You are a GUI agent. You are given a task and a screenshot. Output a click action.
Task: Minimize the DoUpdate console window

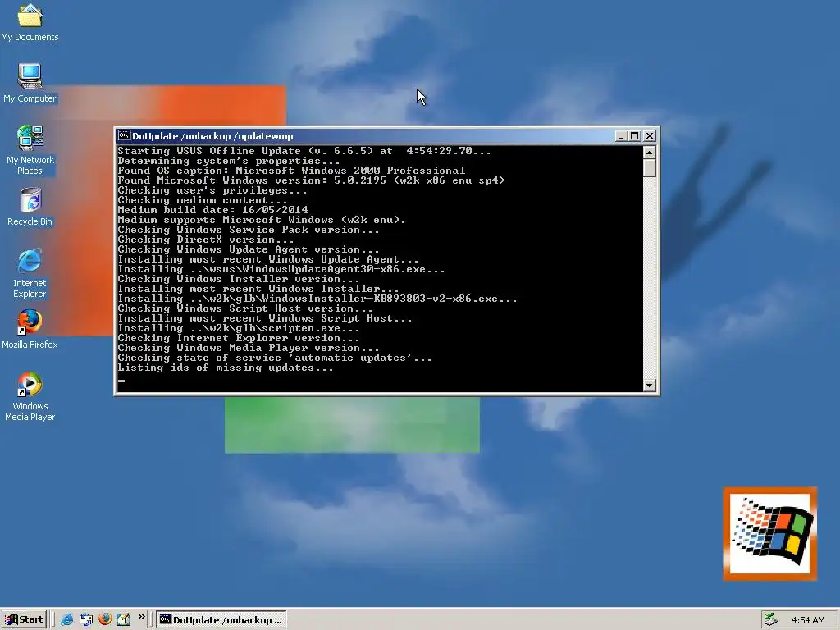621,136
